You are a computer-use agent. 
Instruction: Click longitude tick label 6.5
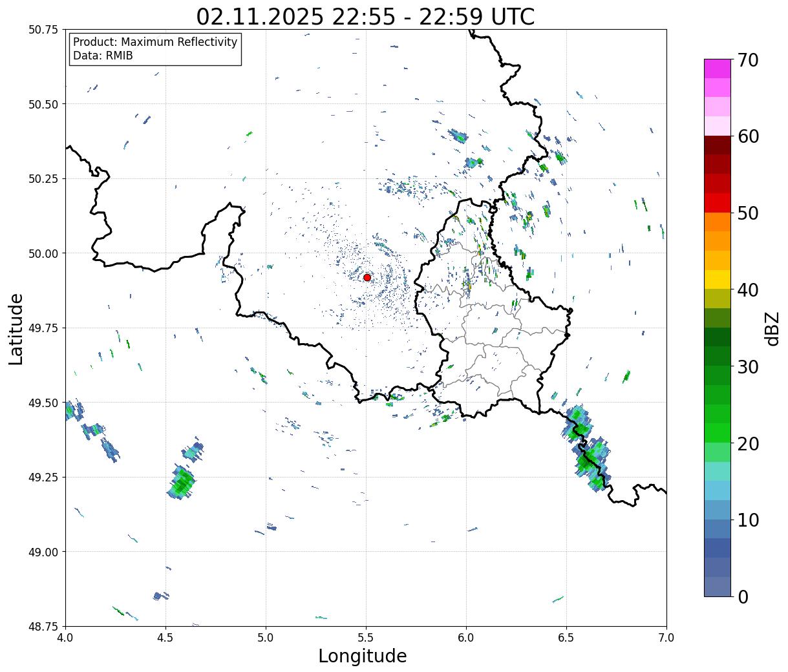(x=566, y=638)
